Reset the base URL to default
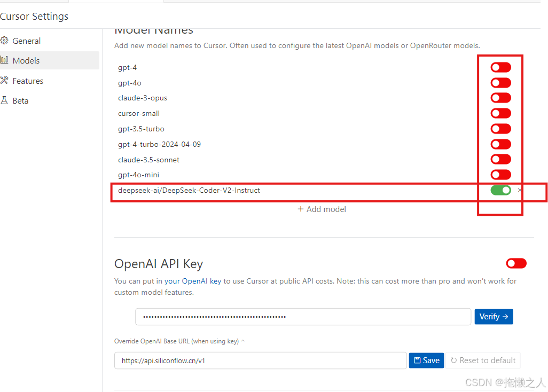This screenshot has width=548, height=392. 483,360
